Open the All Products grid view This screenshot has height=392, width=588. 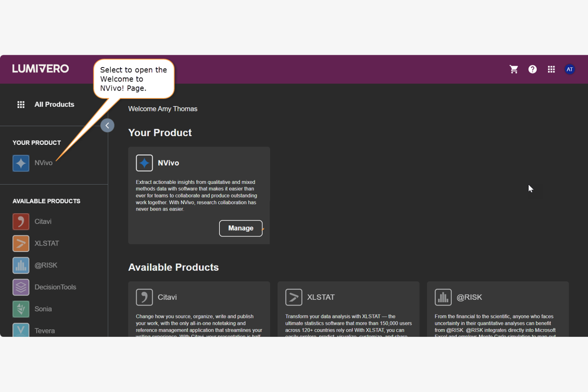[x=21, y=104]
